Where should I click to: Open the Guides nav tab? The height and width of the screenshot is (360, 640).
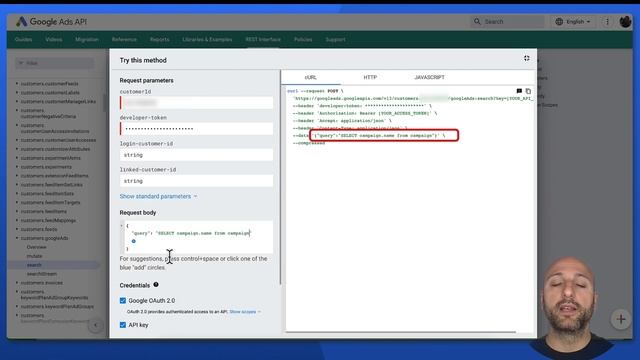[23, 40]
